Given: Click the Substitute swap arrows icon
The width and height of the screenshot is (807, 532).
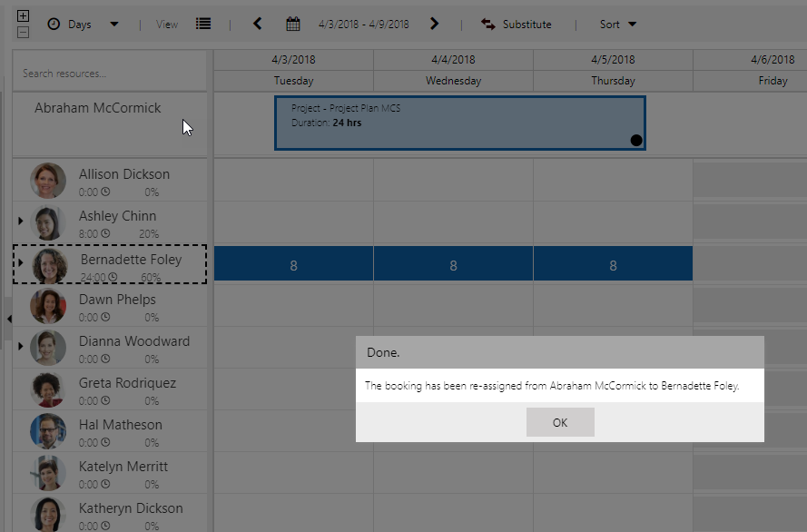Looking at the screenshot, I should coord(488,25).
